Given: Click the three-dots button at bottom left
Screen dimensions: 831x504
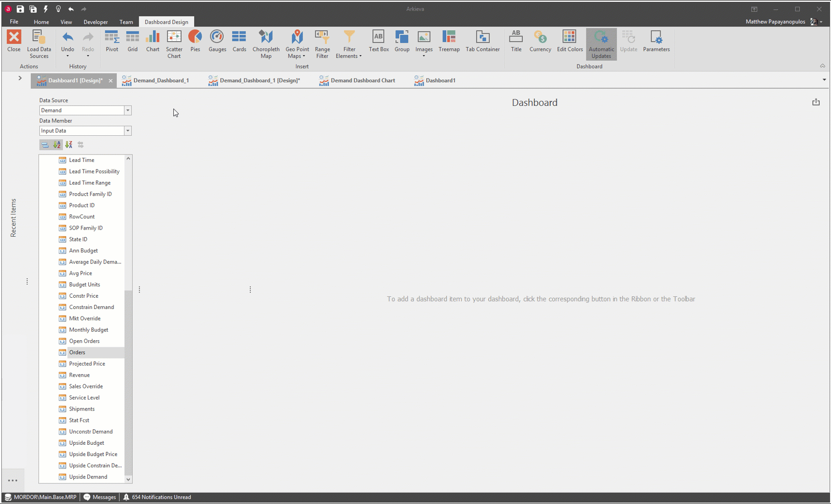Looking at the screenshot, I should [x=13, y=480].
